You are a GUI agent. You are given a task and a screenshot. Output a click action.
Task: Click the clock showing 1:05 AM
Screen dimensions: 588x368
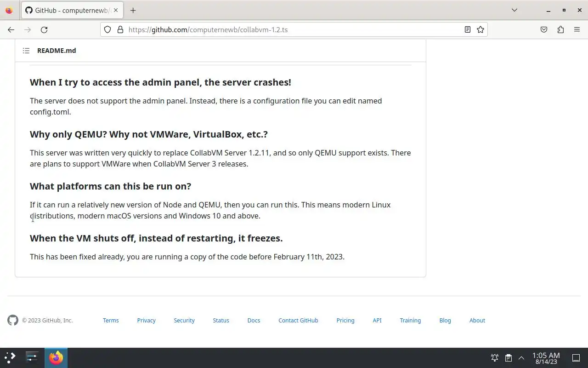click(x=546, y=358)
